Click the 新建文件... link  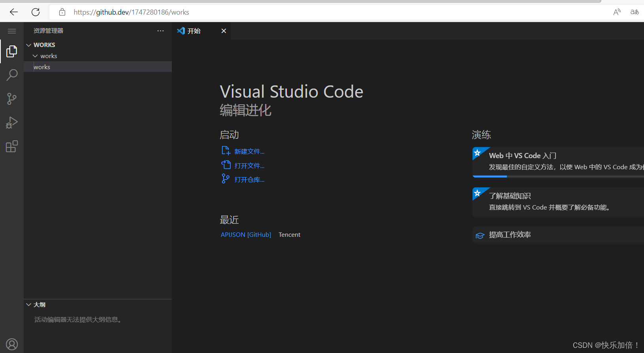[x=249, y=151]
